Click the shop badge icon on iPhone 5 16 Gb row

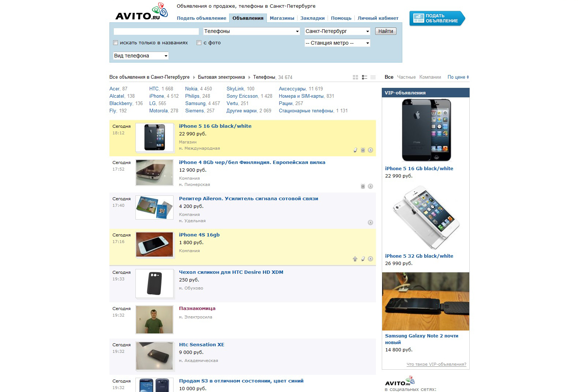363,150
